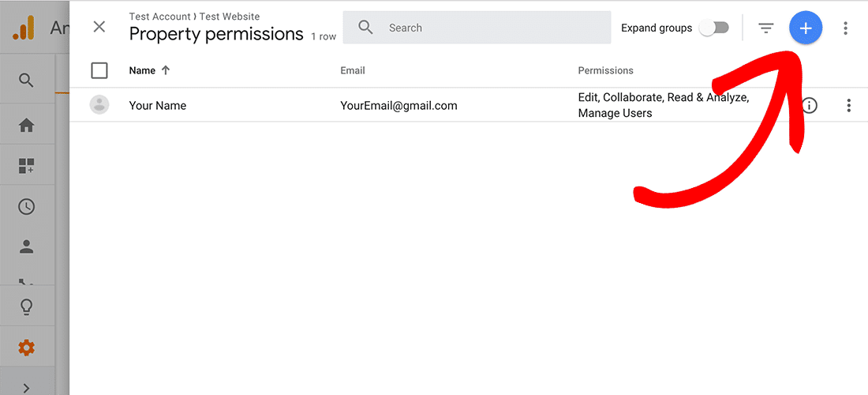Open the Customization dashboards icon

(27, 166)
